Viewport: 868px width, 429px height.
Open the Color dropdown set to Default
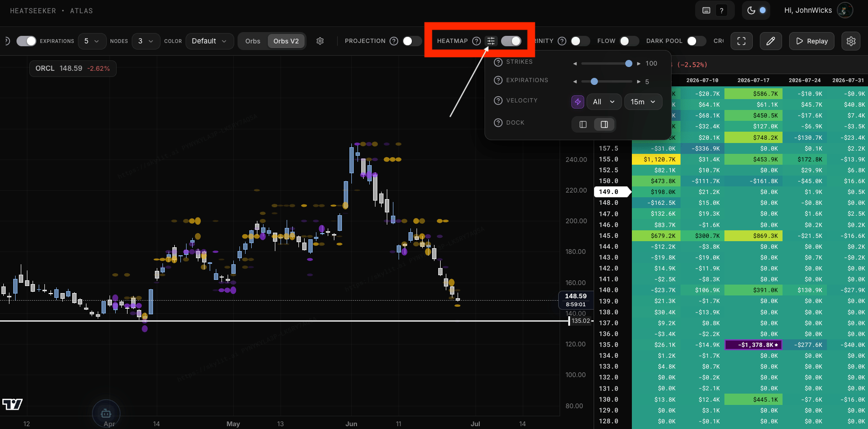click(209, 41)
